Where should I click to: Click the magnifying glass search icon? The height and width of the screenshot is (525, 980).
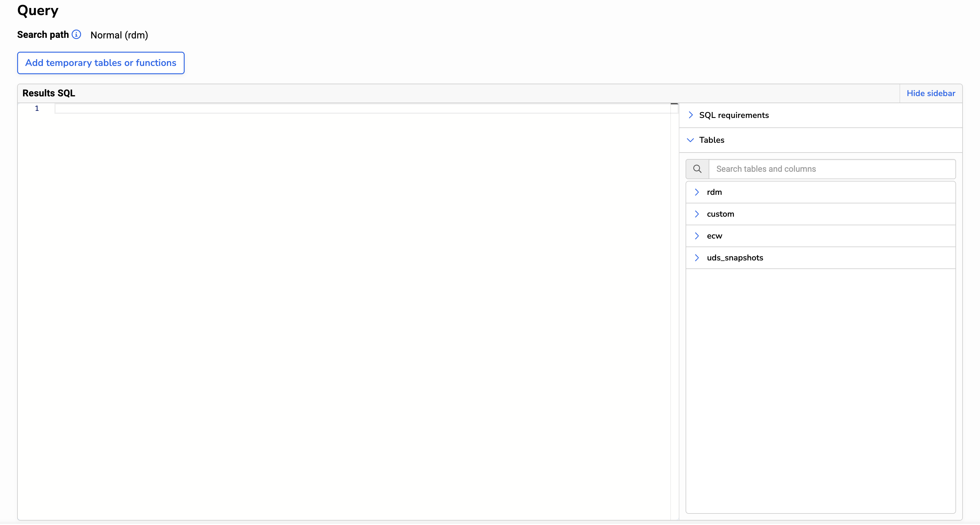point(697,169)
